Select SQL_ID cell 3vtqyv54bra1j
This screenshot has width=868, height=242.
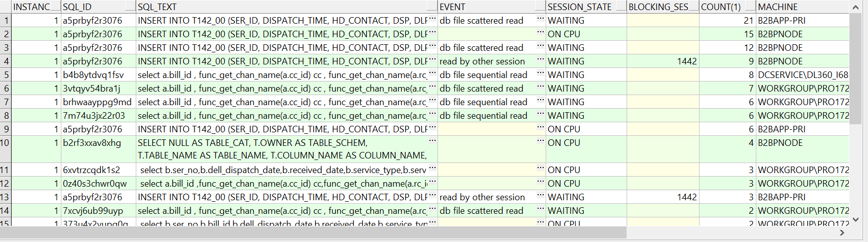point(99,89)
